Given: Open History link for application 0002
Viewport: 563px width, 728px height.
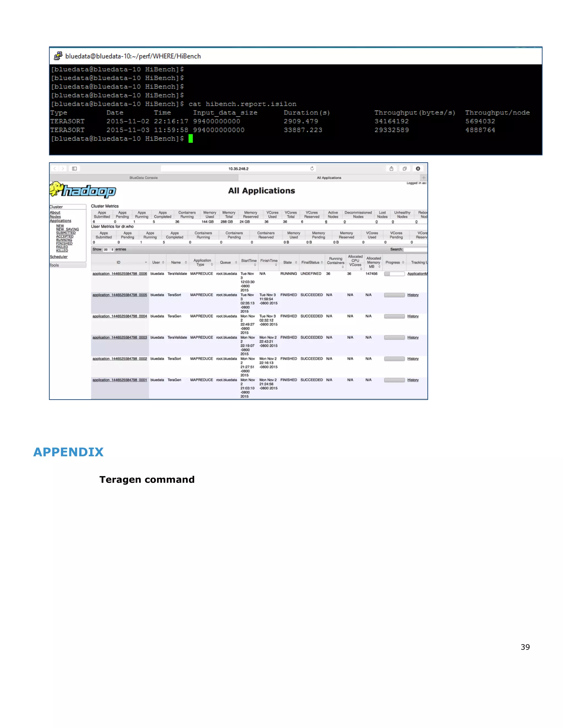Looking at the screenshot, I should click(413, 359).
